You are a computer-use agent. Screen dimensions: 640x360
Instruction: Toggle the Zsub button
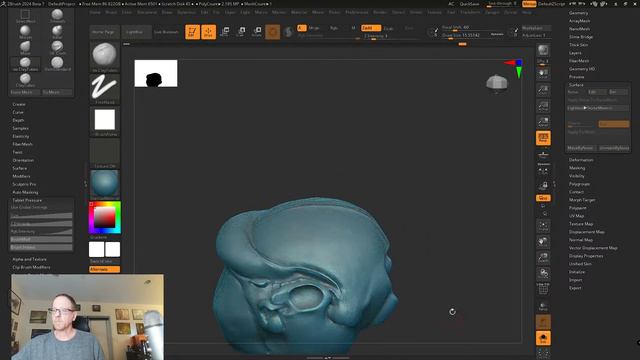coord(389,28)
